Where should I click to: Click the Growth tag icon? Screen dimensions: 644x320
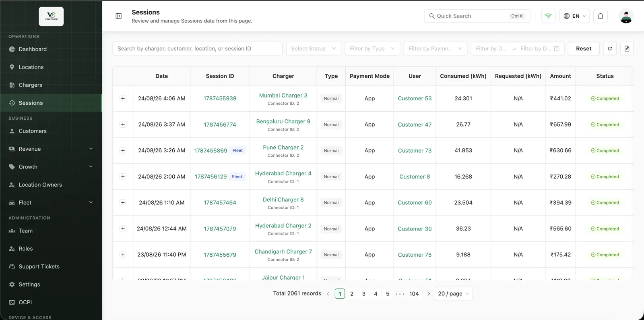tap(12, 167)
